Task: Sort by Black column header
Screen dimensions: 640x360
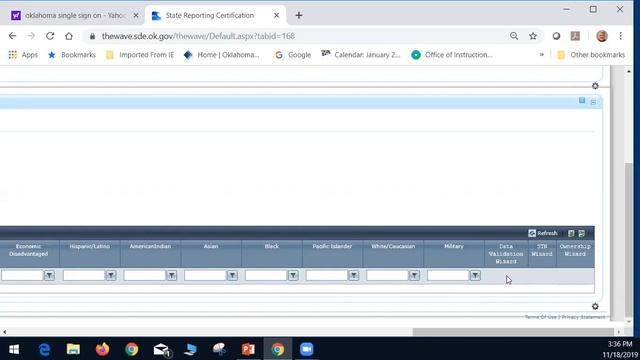Action: pyautogui.click(x=272, y=247)
